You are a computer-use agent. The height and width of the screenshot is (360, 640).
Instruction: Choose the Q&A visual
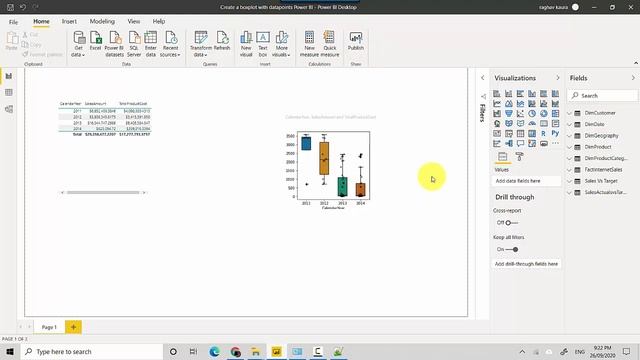[520, 143]
